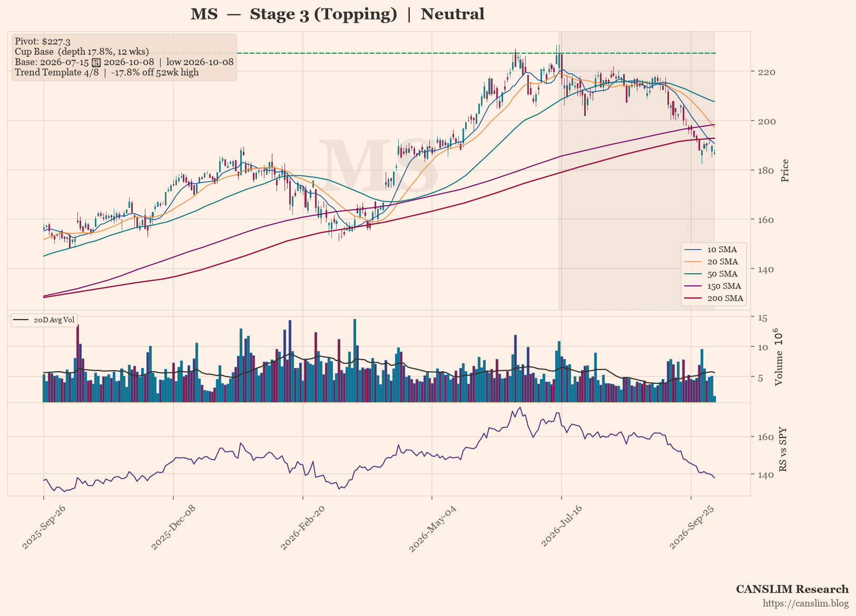Click the x-axis date '2026-May-04'

point(431,529)
